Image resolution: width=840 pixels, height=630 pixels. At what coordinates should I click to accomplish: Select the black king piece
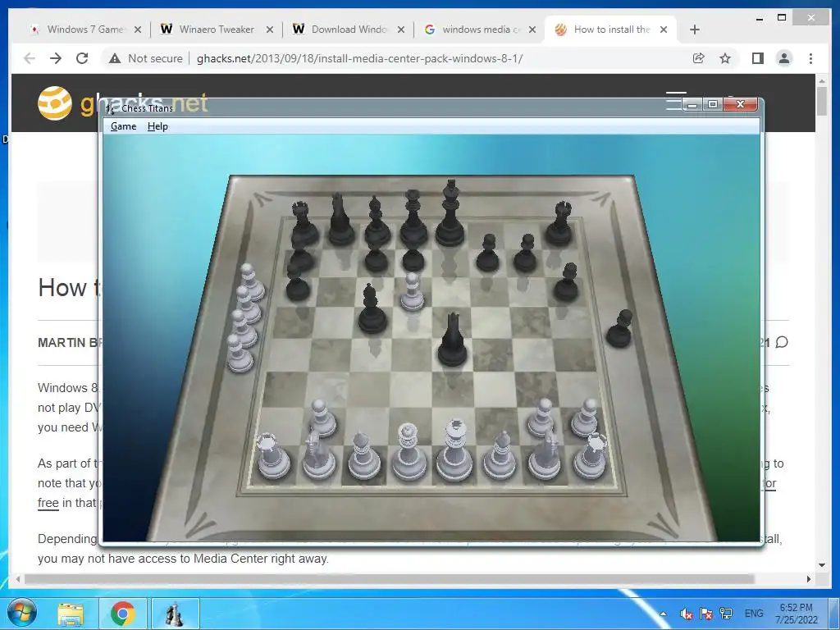coord(450,213)
